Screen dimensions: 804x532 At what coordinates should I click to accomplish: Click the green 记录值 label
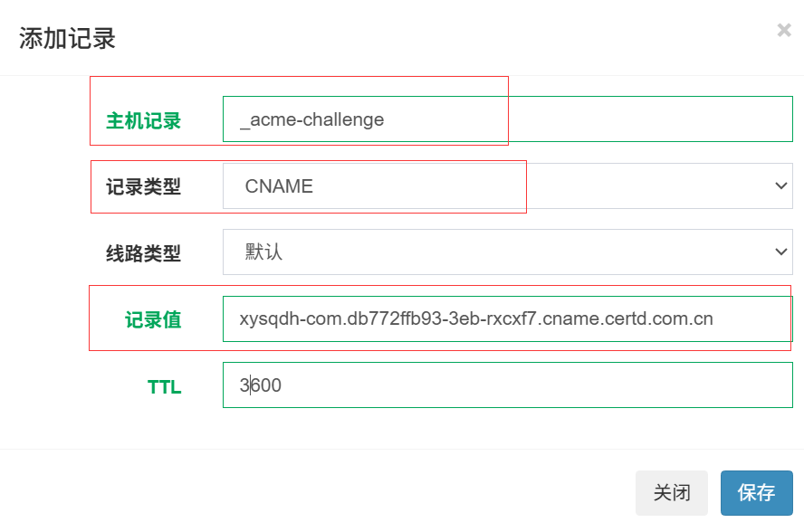coord(153,319)
